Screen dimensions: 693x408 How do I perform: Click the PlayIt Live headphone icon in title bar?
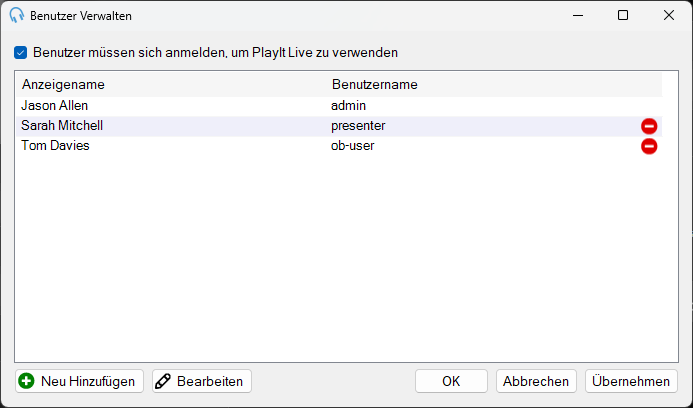coord(16,15)
